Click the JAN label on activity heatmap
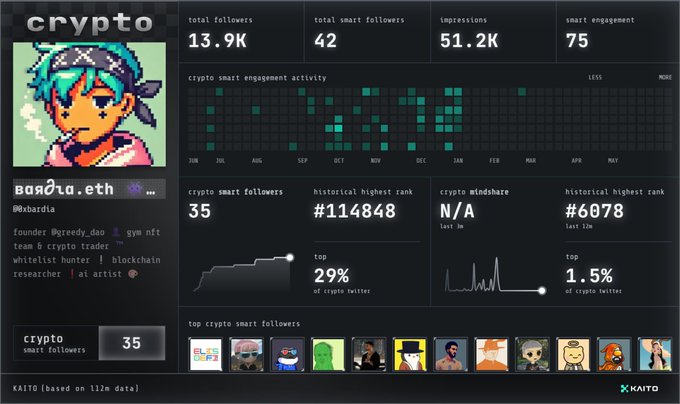680x404 pixels. [x=458, y=161]
